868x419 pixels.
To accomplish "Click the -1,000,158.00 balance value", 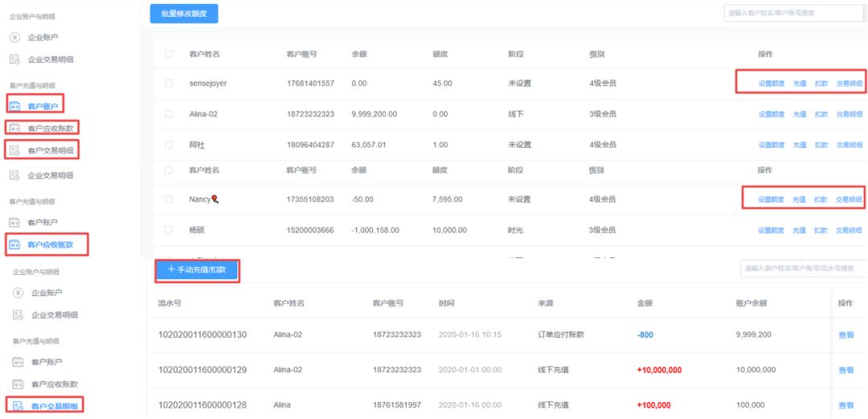I will pyautogui.click(x=375, y=230).
